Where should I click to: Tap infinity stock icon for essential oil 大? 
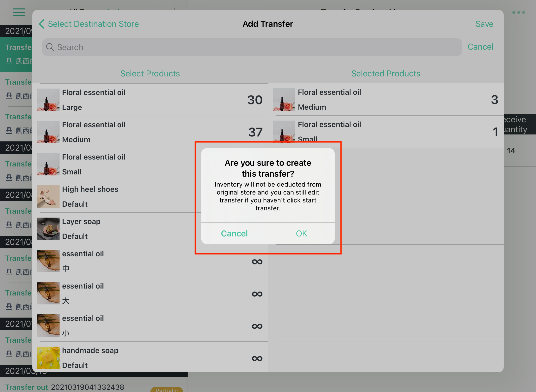[x=257, y=294]
